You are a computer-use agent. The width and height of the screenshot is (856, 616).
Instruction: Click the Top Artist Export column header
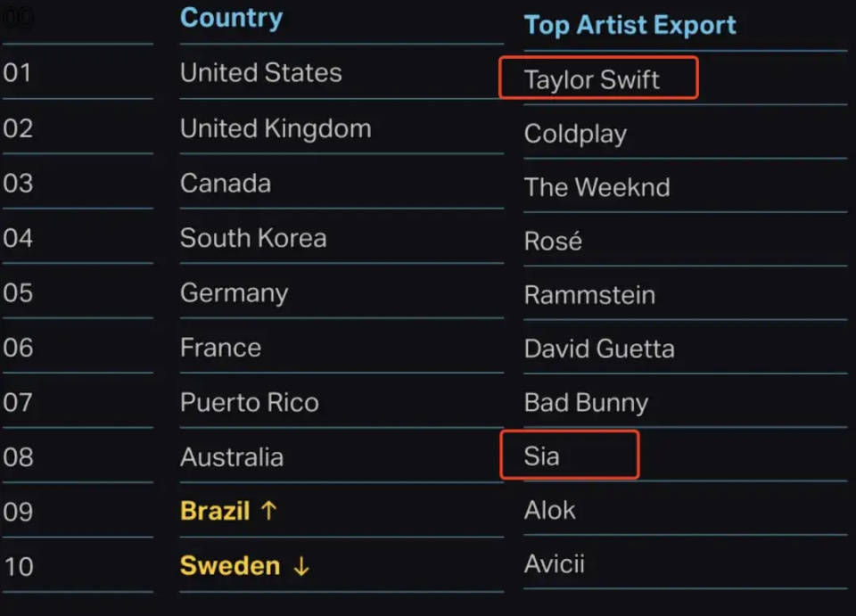click(630, 25)
